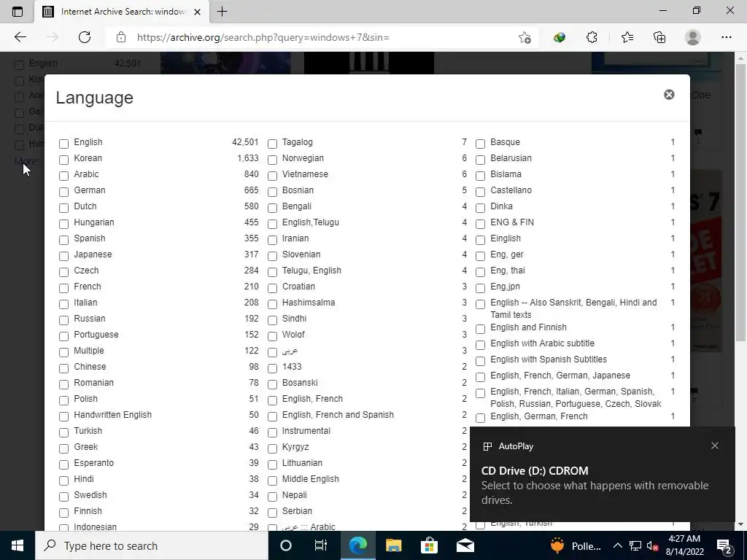Click the Kyrgyz language label
The height and width of the screenshot is (560, 747).
295,447
